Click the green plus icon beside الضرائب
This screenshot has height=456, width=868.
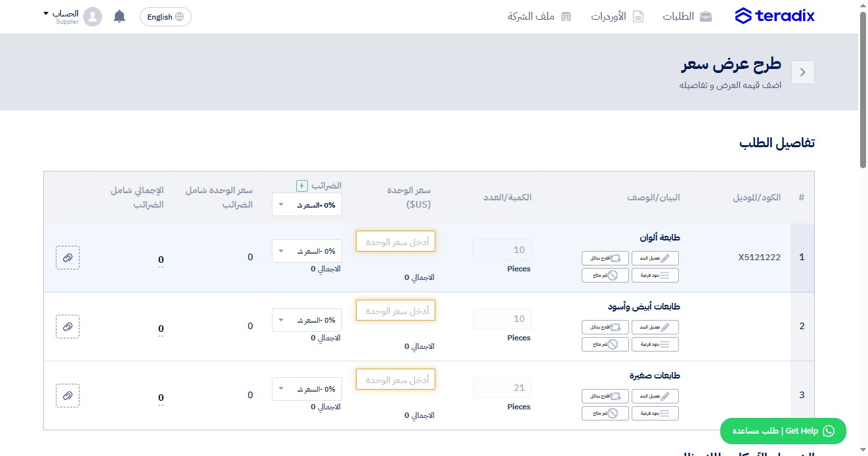click(x=301, y=186)
